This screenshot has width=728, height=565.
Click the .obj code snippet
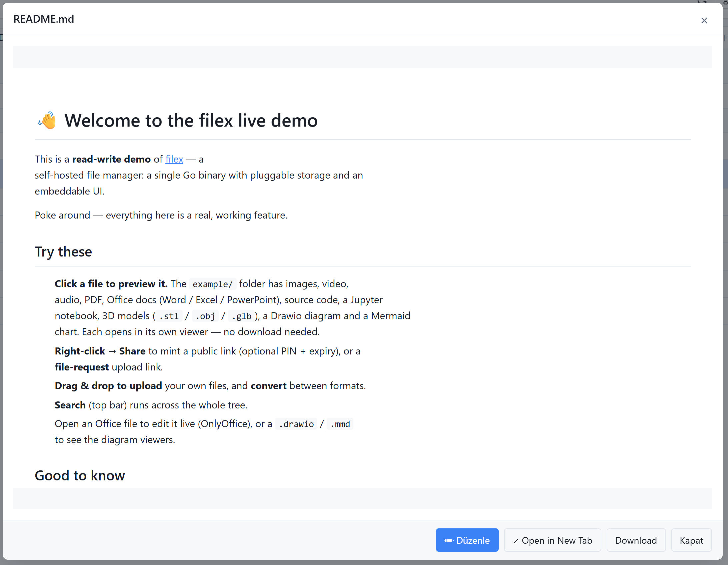point(205,316)
